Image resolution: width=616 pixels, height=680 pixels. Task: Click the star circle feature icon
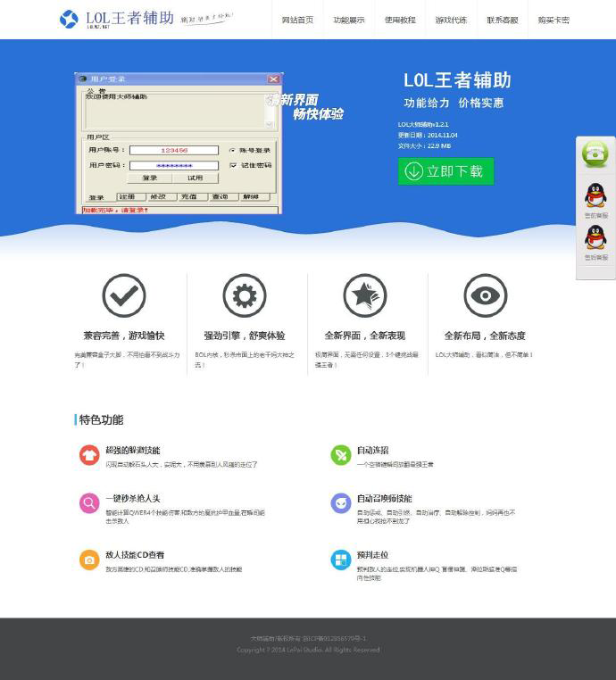pos(365,295)
